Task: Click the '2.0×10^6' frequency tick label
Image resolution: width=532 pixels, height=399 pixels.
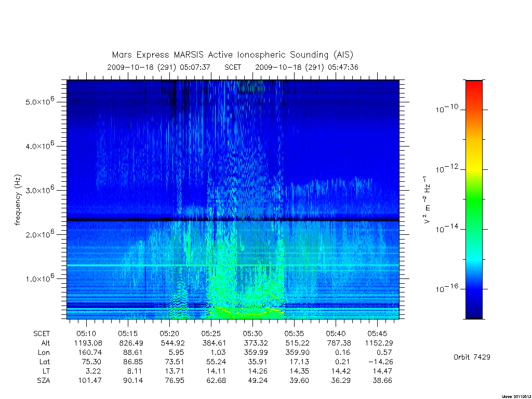Action: pos(39,234)
